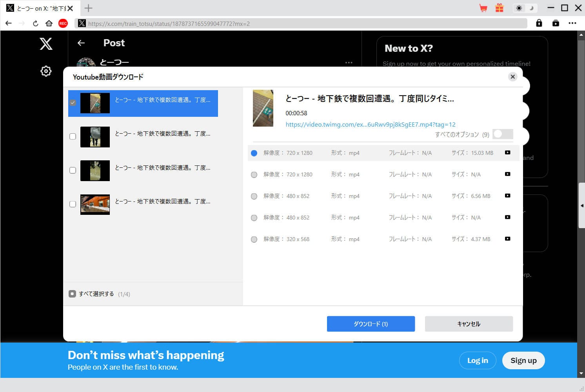Select the 480 x 852 6.56 MB option

[x=254, y=196]
